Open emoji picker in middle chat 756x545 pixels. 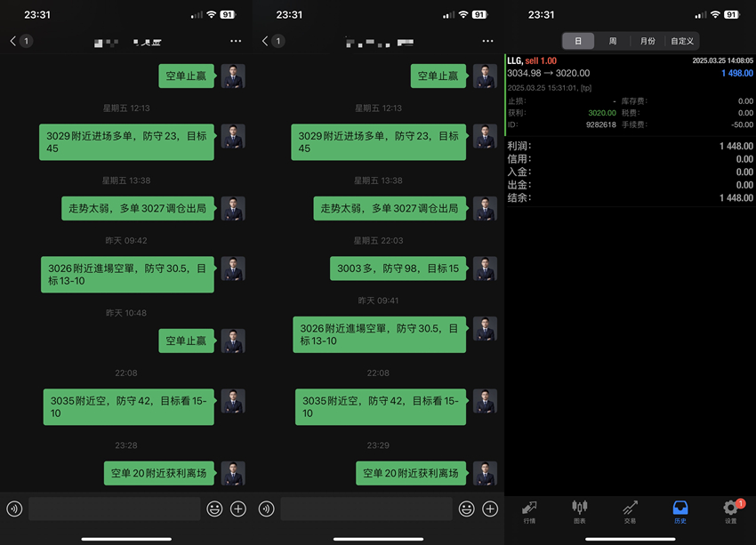pyautogui.click(x=466, y=509)
